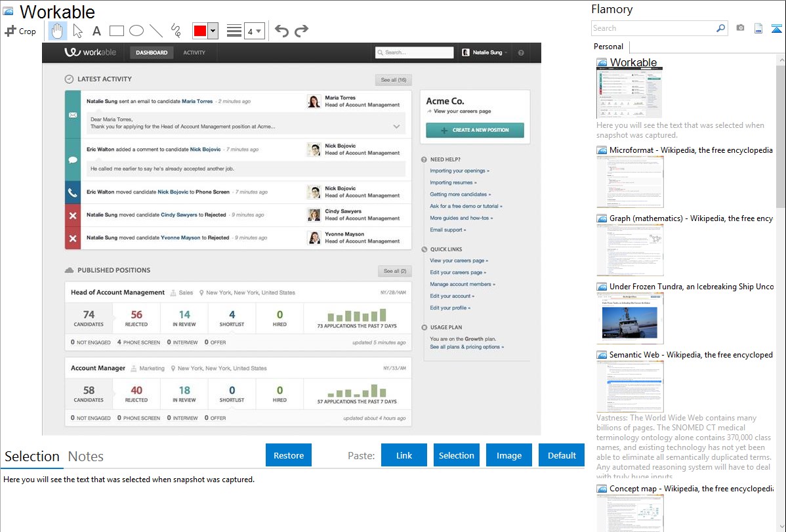Click the Restore button
786x532 pixels.
point(289,455)
